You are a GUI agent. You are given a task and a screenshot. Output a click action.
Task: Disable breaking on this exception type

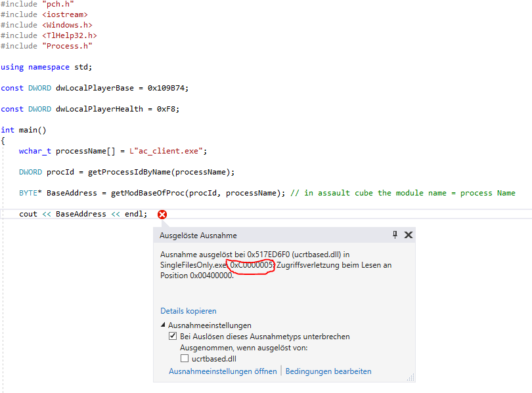point(172,335)
